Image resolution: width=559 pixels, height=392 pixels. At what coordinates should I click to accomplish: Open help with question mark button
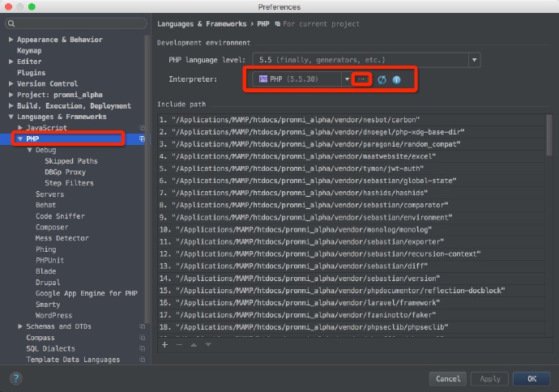coord(16,378)
